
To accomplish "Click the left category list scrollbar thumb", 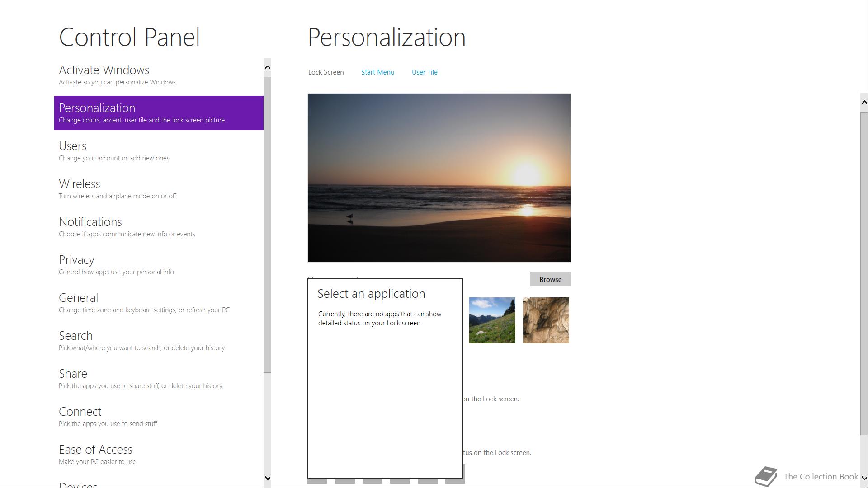I will tap(267, 225).
